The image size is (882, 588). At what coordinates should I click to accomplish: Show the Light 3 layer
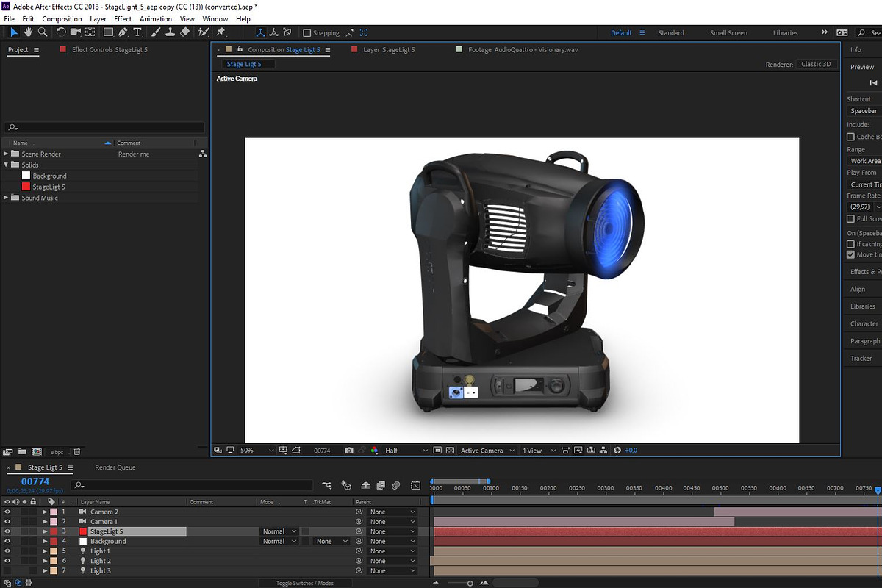coord(7,570)
